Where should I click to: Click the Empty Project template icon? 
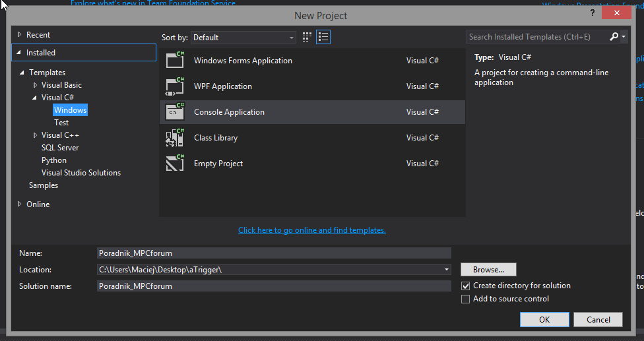click(176, 164)
